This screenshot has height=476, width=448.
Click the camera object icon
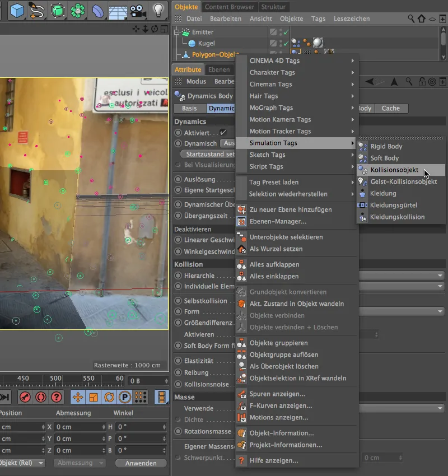137,10
